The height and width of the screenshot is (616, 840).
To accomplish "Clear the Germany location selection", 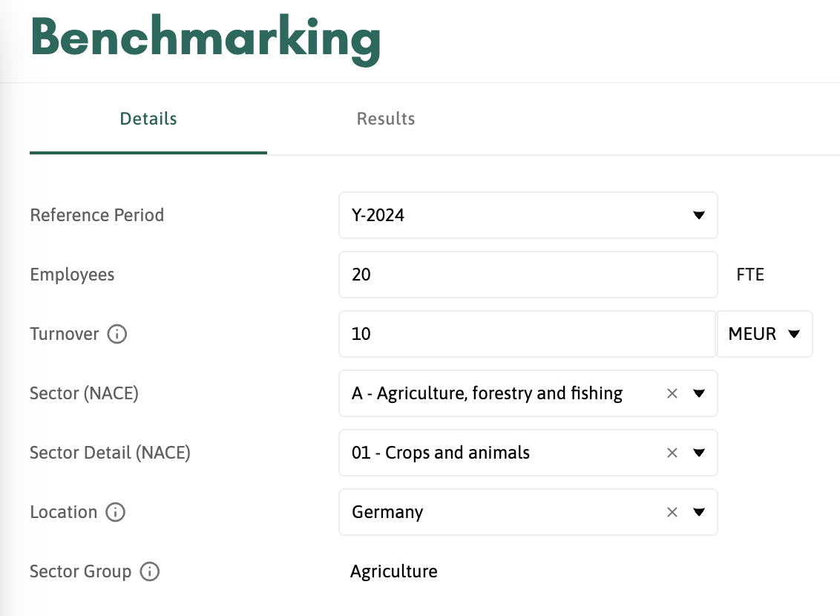I will click(672, 512).
